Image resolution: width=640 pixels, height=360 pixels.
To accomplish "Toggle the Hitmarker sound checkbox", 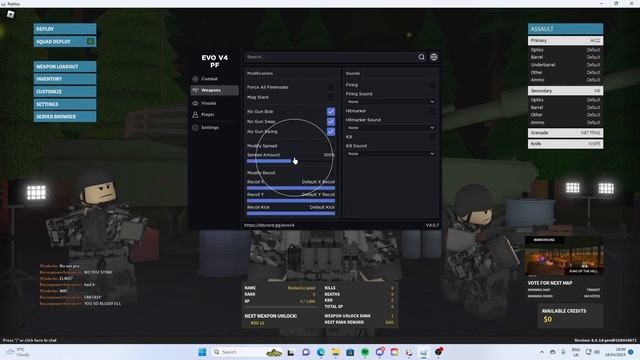I will [x=432, y=111].
